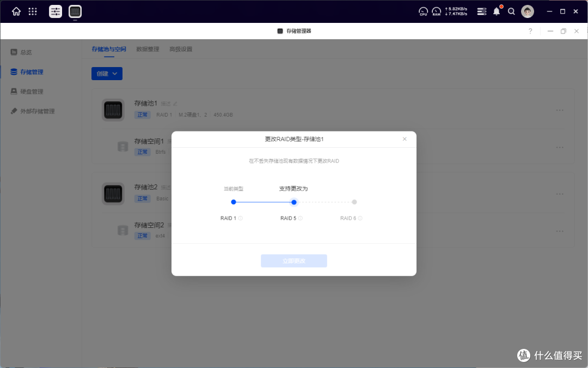The height and width of the screenshot is (368, 588).
Task: Open help question mark in Storage Manager
Action: 530,31
